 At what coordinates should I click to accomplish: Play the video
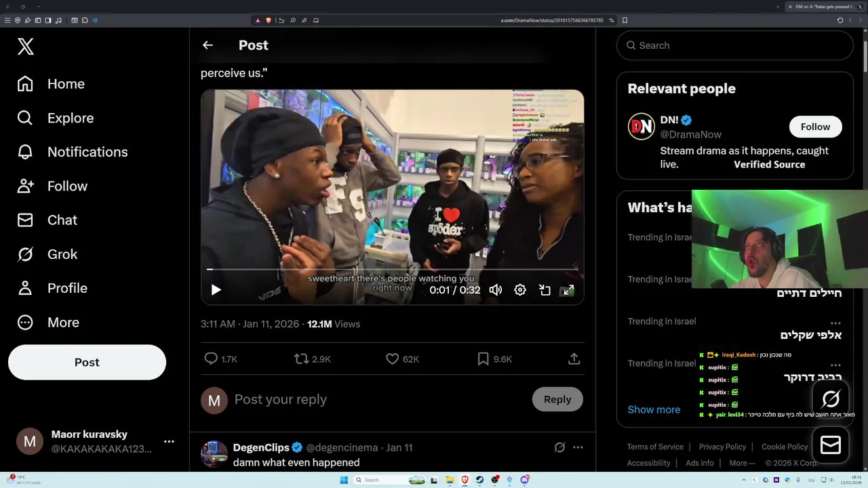(x=216, y=290)
